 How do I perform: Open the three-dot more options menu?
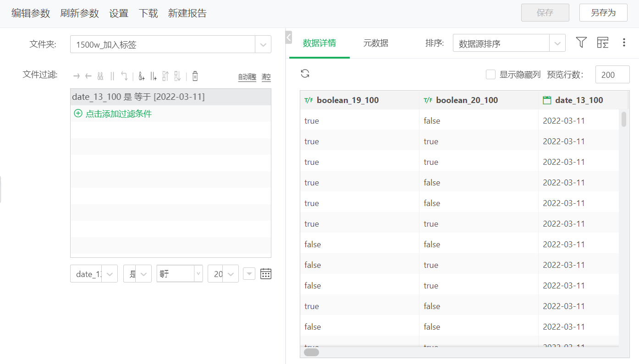[x=624, y=43]
